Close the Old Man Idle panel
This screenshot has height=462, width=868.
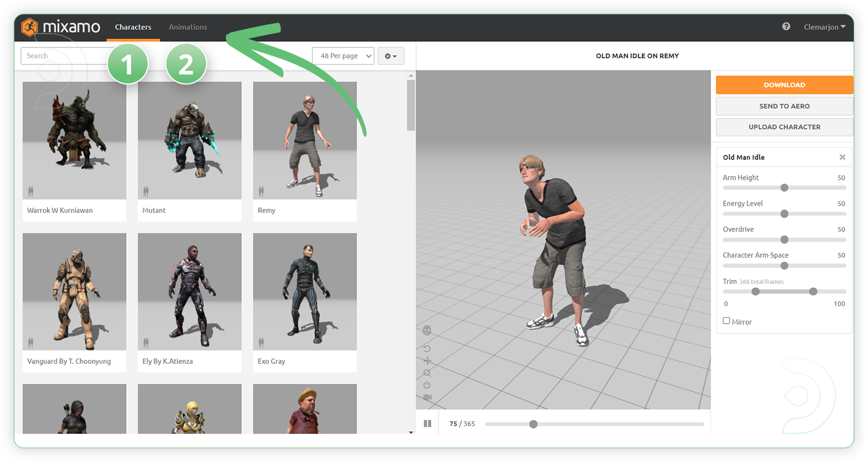(x=842, y=157)
